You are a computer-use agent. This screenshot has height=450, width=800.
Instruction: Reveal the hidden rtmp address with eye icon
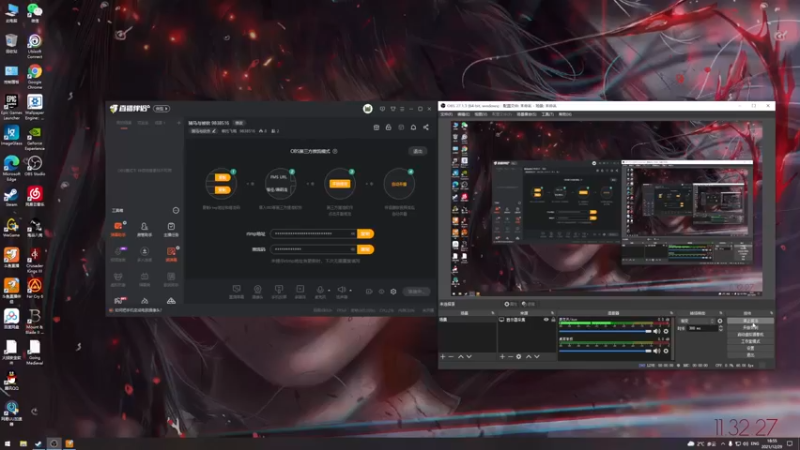(x=353, y=234)
